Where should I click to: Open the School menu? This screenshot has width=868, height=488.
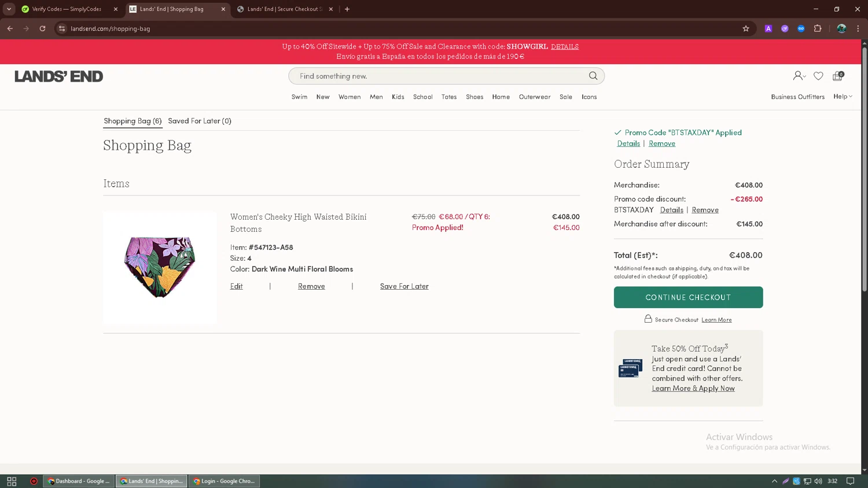click(x=423, y=97)
